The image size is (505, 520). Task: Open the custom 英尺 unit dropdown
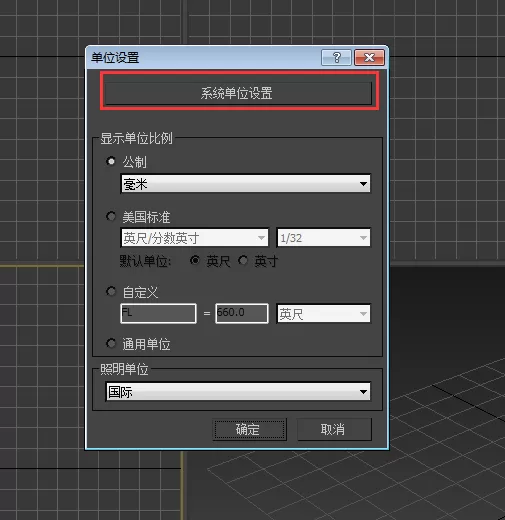(x=323, y=313)
